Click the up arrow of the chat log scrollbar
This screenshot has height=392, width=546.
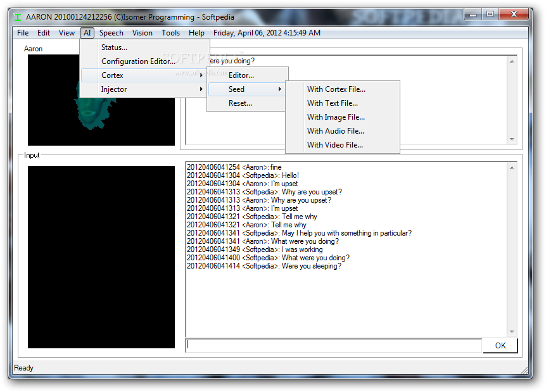(x=512, y=168)
